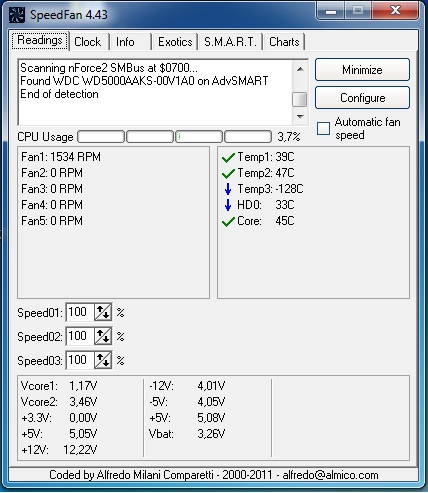Click the Speed03 value field
The height and width of the screenshot is (493, 428).
coord(80,360)
